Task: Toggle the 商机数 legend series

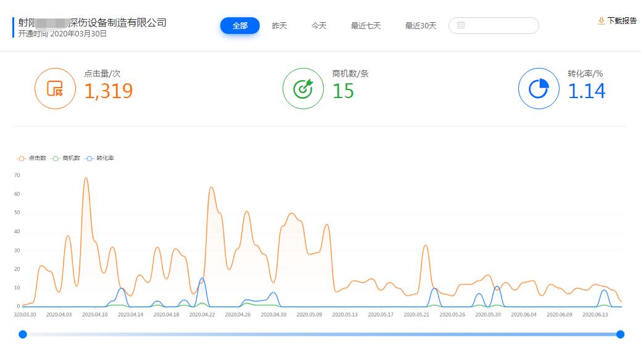Action: click(x=67, y=159)
